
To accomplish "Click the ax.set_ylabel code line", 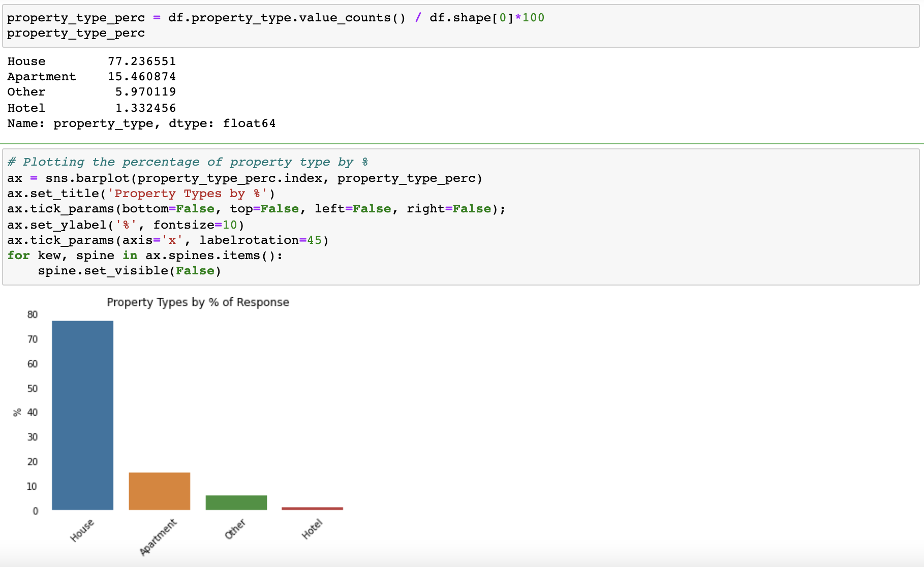I will click(126, 225).
